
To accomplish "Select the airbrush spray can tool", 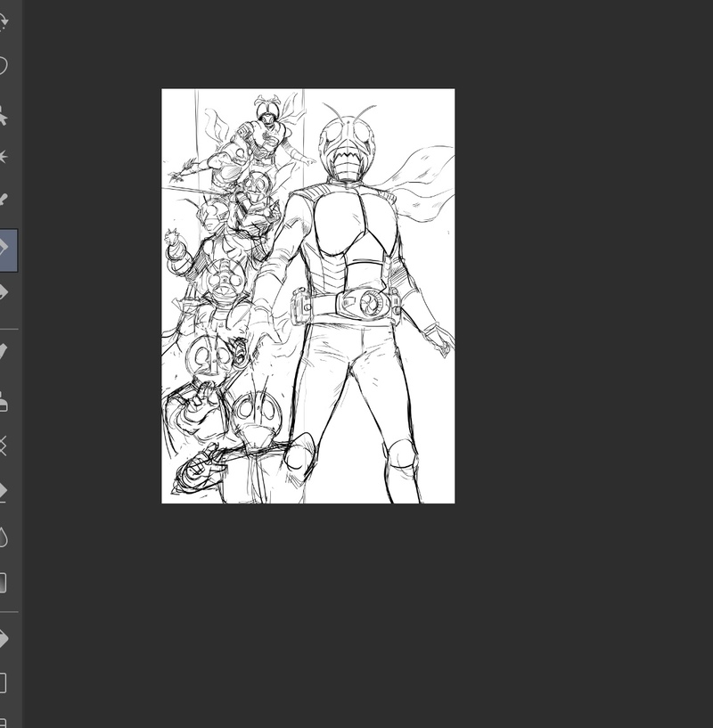I will [3, 402].
